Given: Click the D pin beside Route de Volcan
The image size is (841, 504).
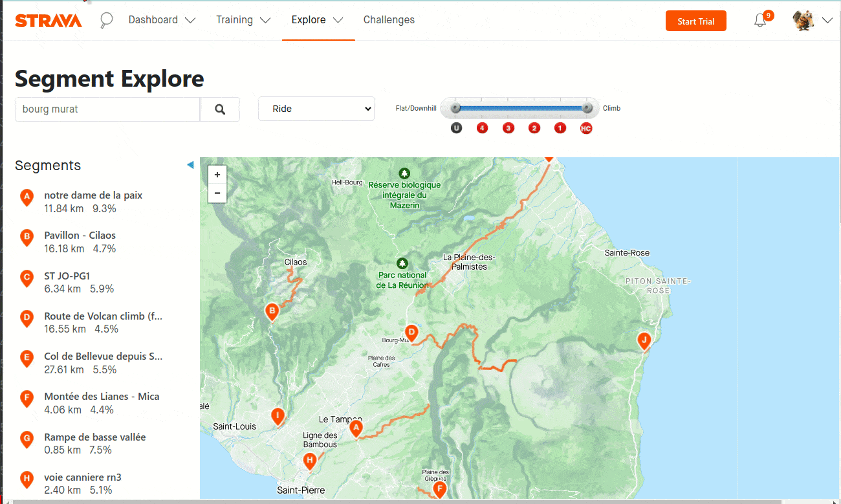Looking at the screenshot, I should (27, 318).
